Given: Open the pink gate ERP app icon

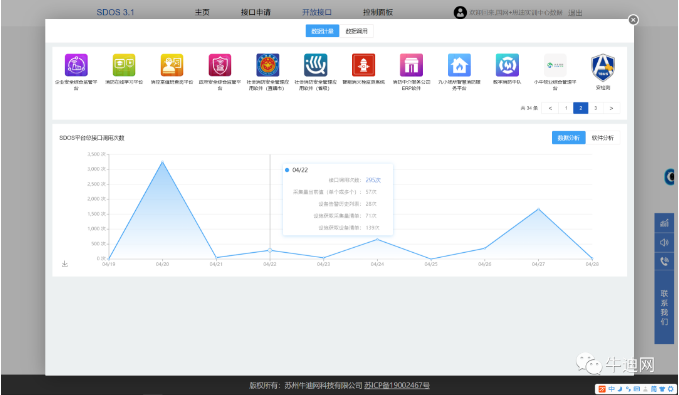Looking at the screenshot, I should point(411,65).
